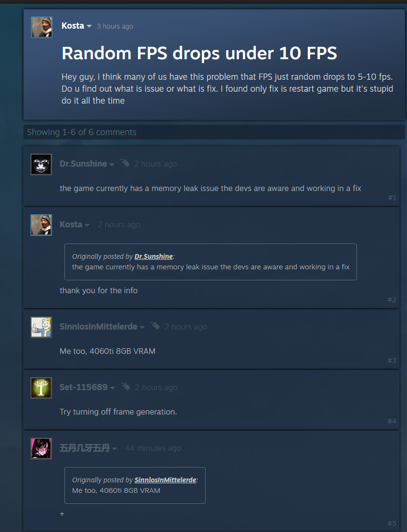Follow the Dr.Sunshine link in the quoted post
Screen dimensions: 407x532
[154, 256]
